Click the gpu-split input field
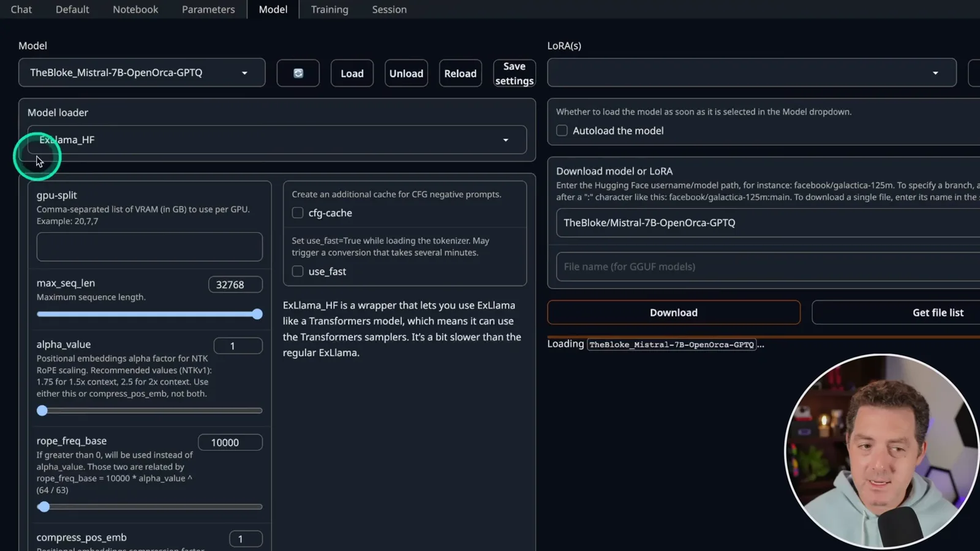The image size is (980, 551). [149, 247]
